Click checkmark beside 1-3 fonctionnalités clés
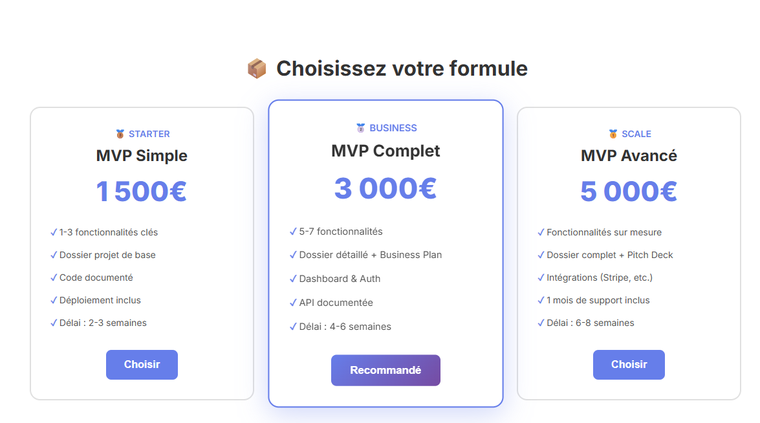 point(54,232)
